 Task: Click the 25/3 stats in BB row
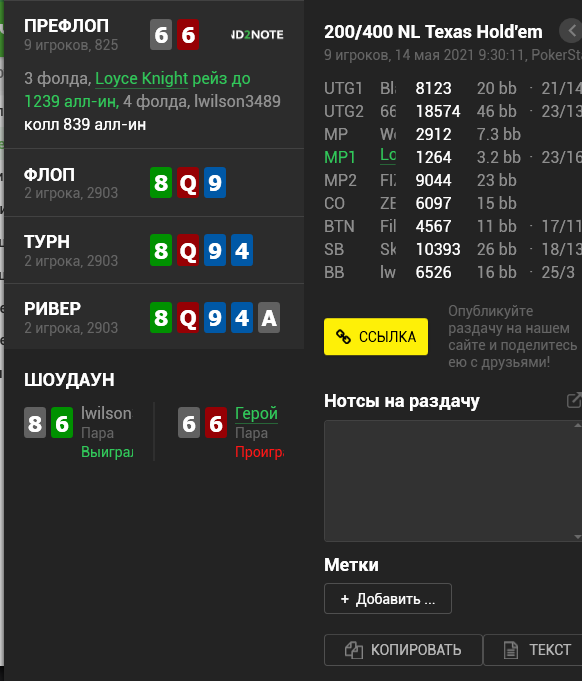pos(558,272)
